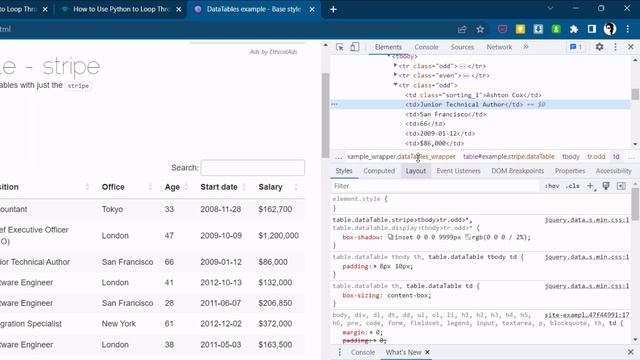Expand the margin shorthand property
Screen dimensions: 640x360
coord(370,332)
